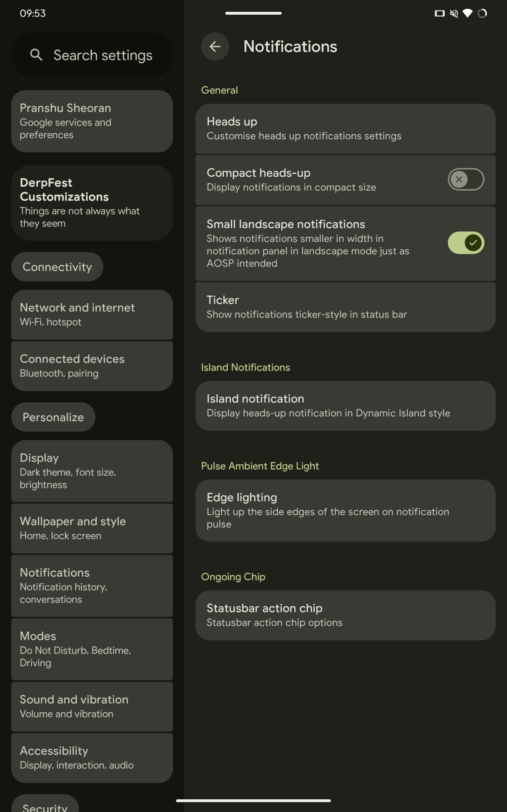Select DerpFest Customizations in sidebar

point(92,202)
